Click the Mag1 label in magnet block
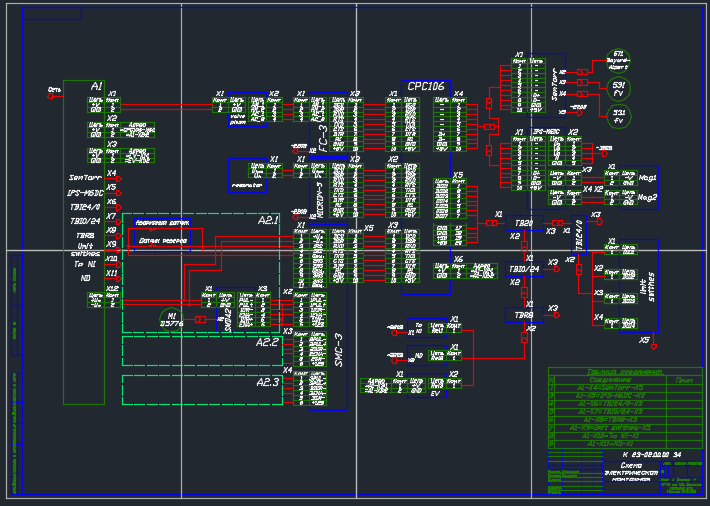The width and height of the screenshot is (710, 506). 648,178
